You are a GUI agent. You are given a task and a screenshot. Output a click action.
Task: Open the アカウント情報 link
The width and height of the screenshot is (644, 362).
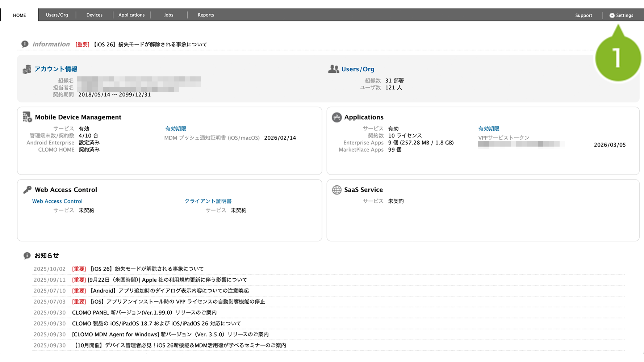click(56, 69)
